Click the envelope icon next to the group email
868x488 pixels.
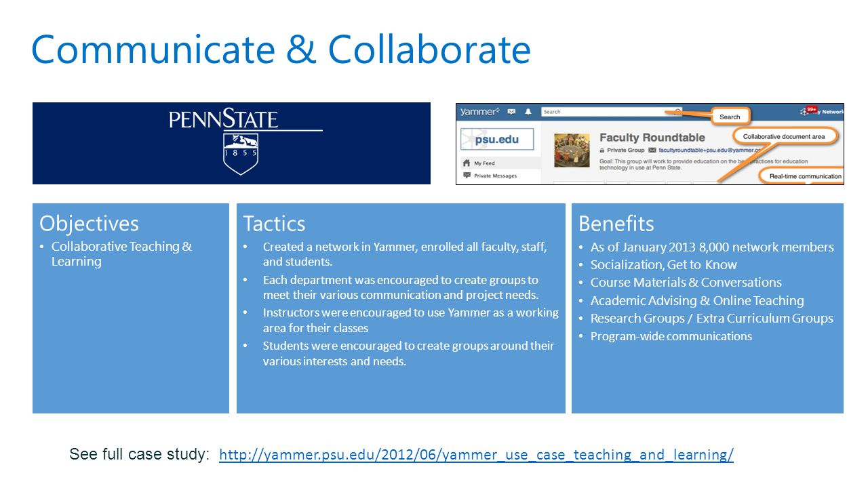point(652,150)
